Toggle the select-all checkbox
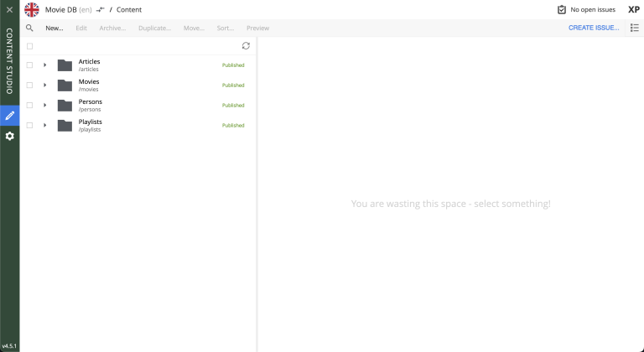This screenshot has width=644, height=352. coord(29,46)
